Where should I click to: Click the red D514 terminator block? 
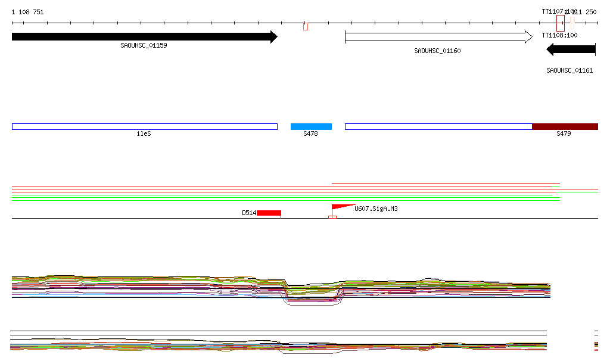pos(269,213)
